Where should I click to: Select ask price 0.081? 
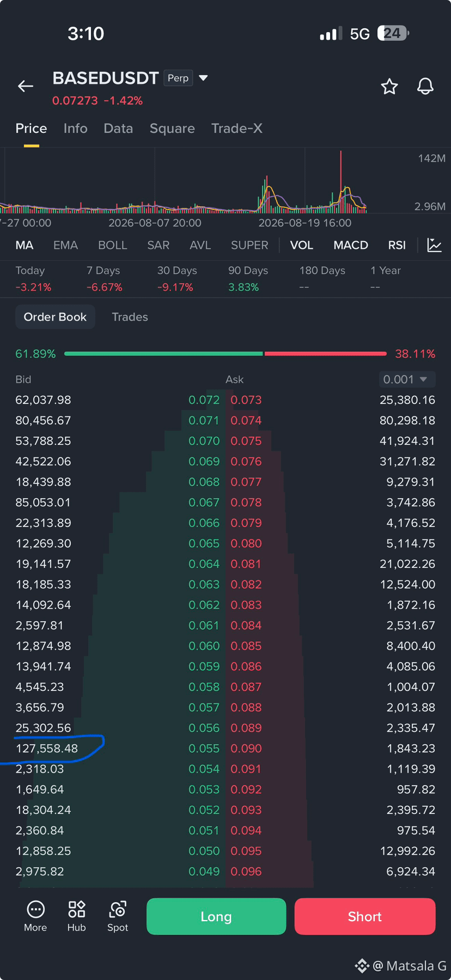click(x=246, y=564)
